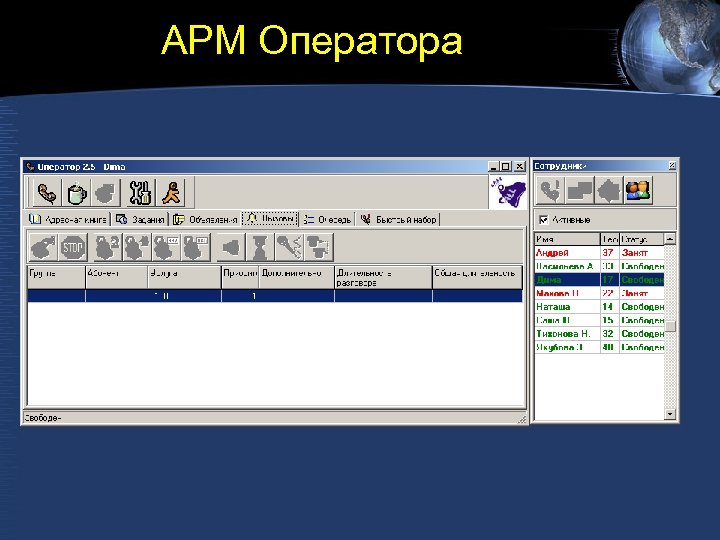Click the STOP sign icon

73,248
